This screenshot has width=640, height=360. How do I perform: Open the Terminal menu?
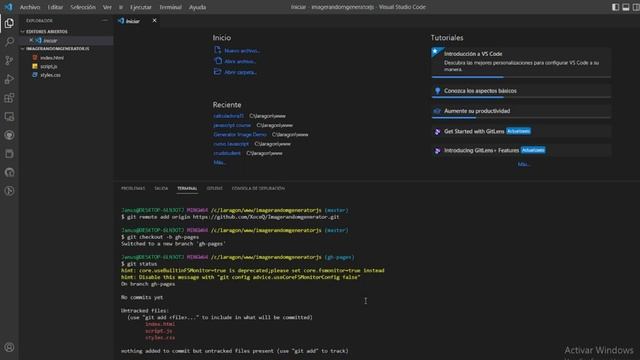170,7
